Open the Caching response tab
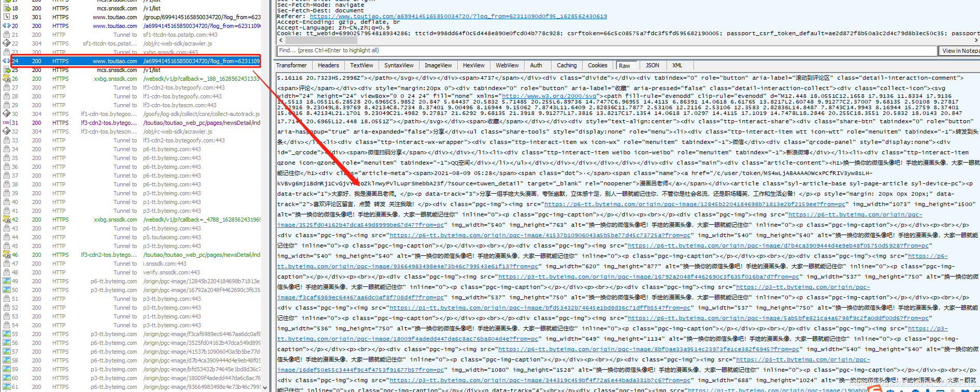The image size is (980, 392). point(567,65)
